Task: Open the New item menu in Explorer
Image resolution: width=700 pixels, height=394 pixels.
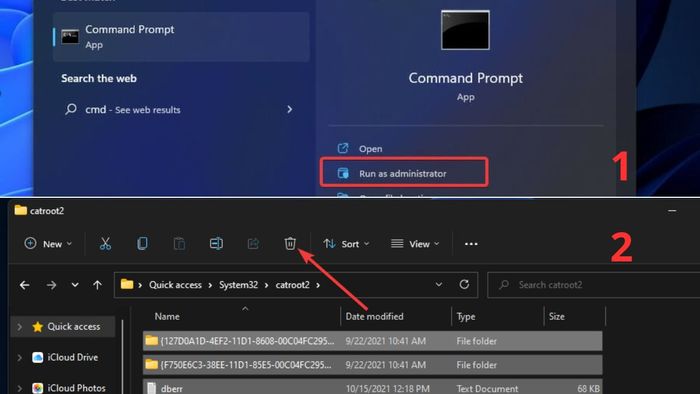Action: click(48, 244)
